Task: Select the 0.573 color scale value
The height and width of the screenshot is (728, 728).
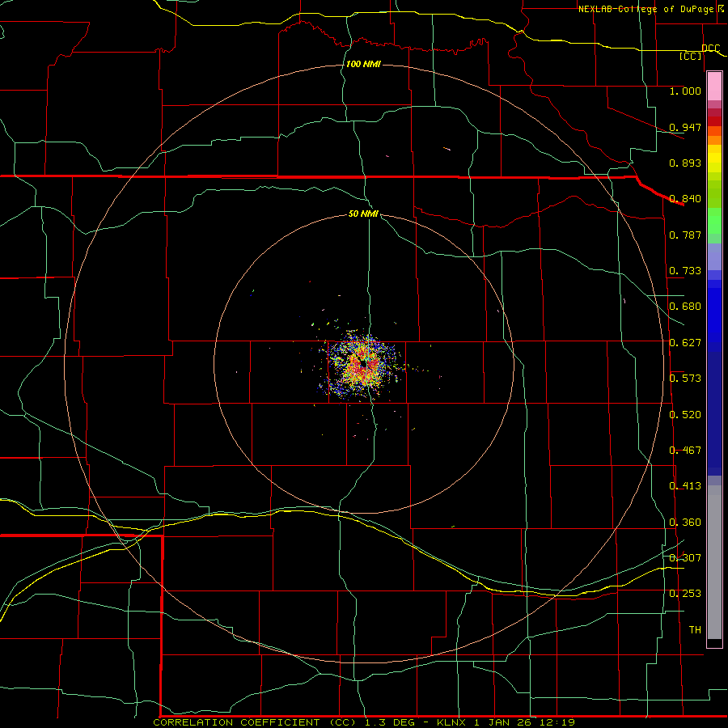Action: tap(685, 379)
